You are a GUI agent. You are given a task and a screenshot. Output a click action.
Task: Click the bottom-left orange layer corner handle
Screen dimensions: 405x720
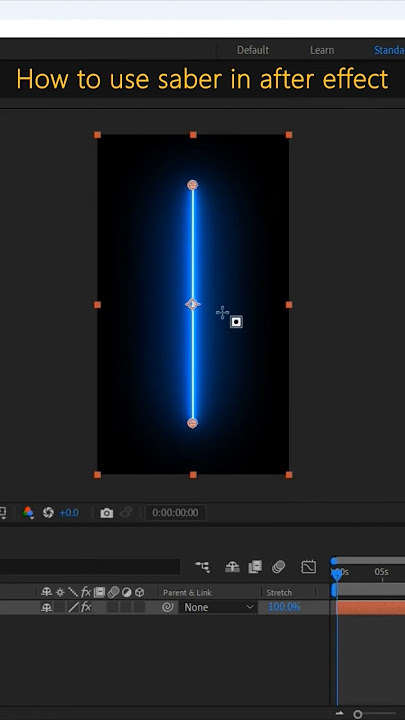point(97,475)
